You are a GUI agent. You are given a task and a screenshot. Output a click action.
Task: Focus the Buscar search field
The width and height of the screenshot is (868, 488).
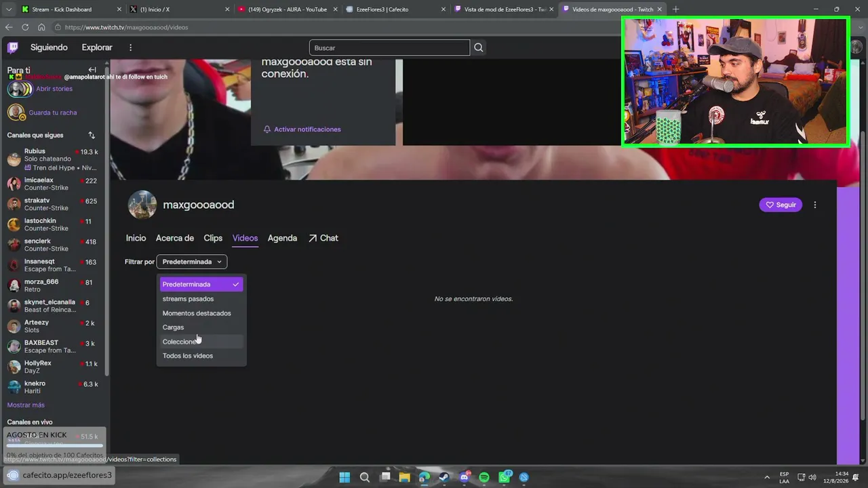click(389, 47)
